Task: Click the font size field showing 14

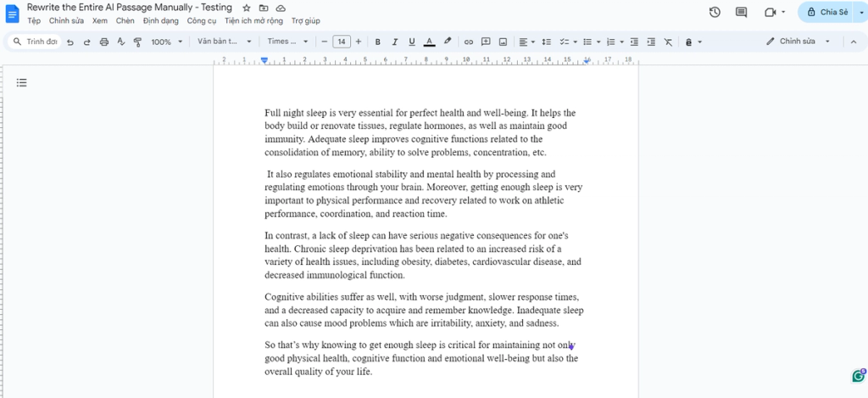Action: (x=342, y=42)
